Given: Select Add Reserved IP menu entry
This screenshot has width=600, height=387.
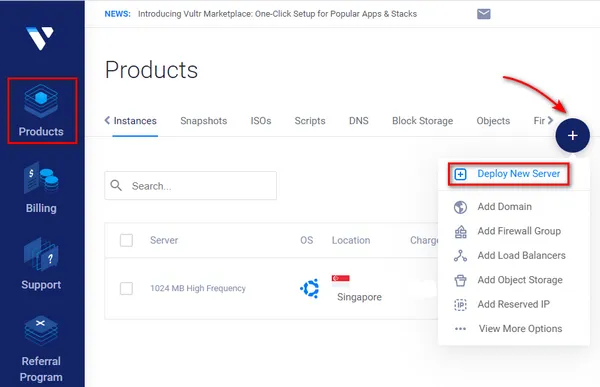Looking at the screenshot, I should 514,304.
